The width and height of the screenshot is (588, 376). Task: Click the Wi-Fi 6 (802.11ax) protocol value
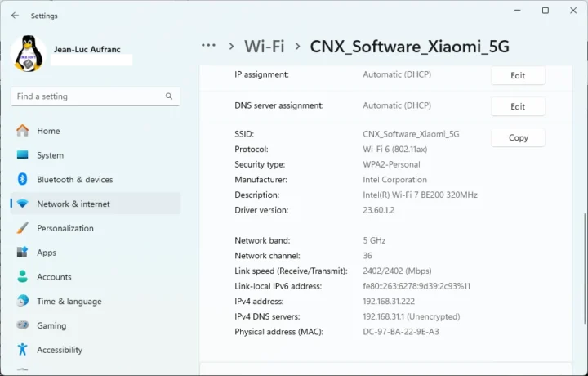click(x=395, y=150)
